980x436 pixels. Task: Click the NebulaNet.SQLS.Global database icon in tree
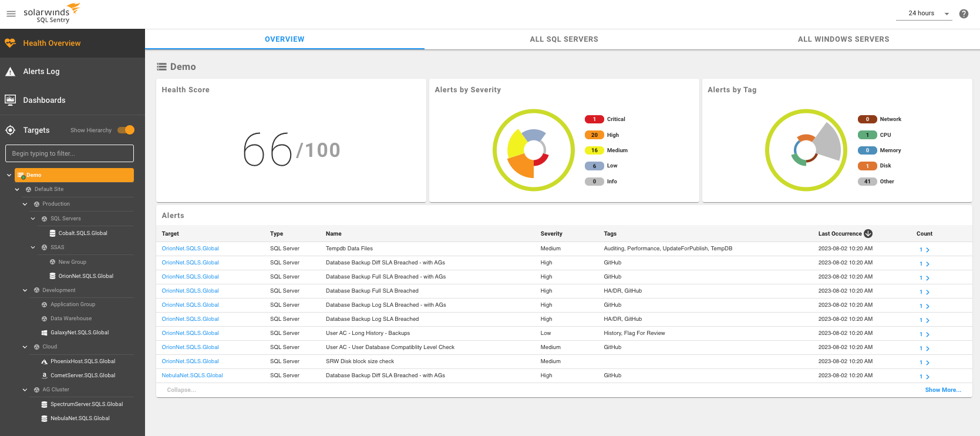coord(45,418)
